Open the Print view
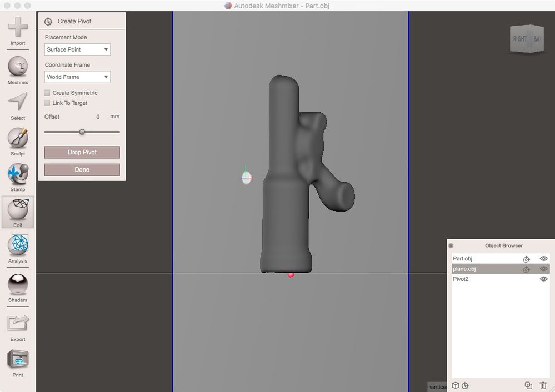555x392 pixels. [x=18, y=363]
